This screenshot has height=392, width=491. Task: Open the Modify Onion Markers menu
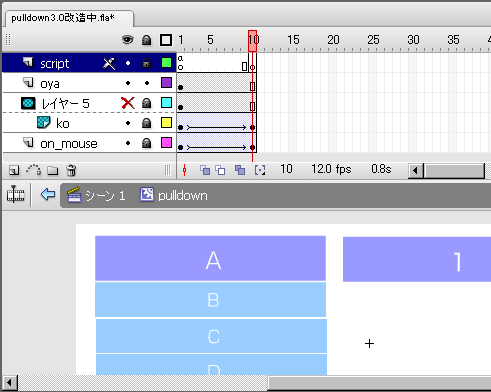pos(260,170)
